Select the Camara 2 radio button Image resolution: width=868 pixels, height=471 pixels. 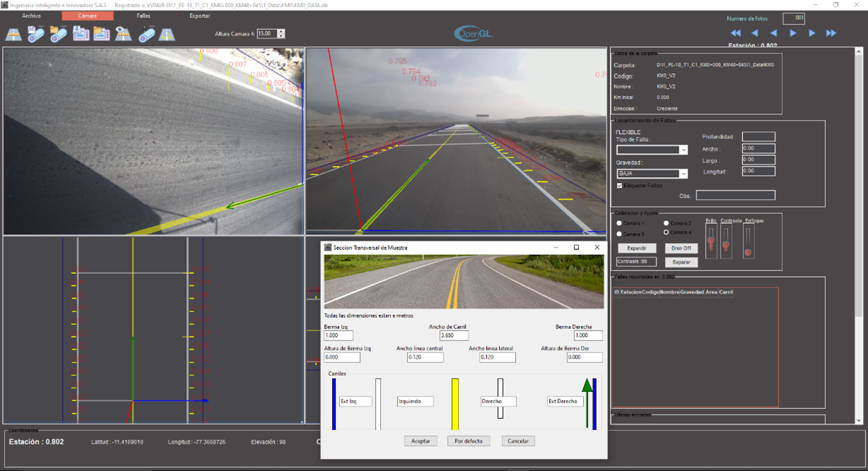tap(666, 223)
